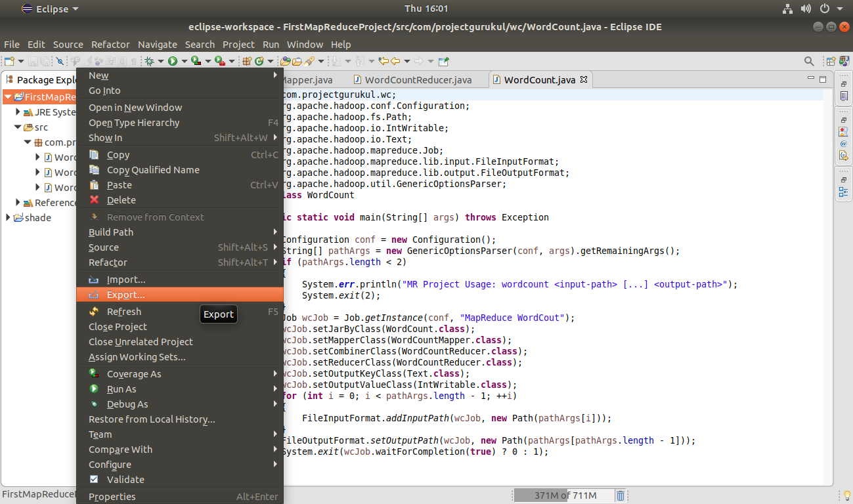This screenshot has width=853, height=504.
Task: Open the Run As submenu
Action: (180, 389)
